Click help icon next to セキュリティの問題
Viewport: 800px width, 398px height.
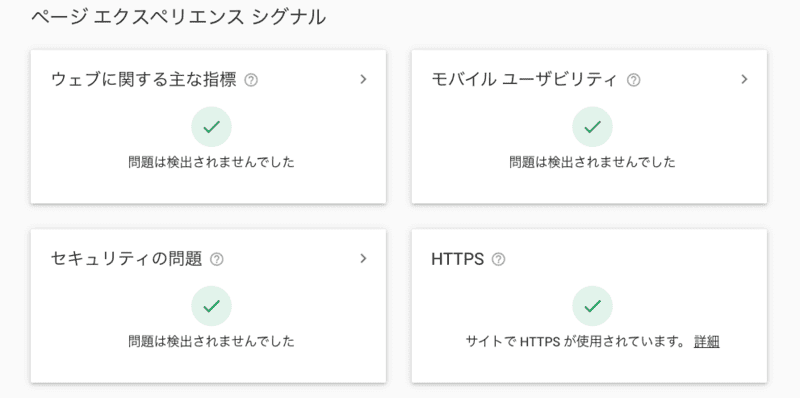pyautogui.click(x=217, y=259)
